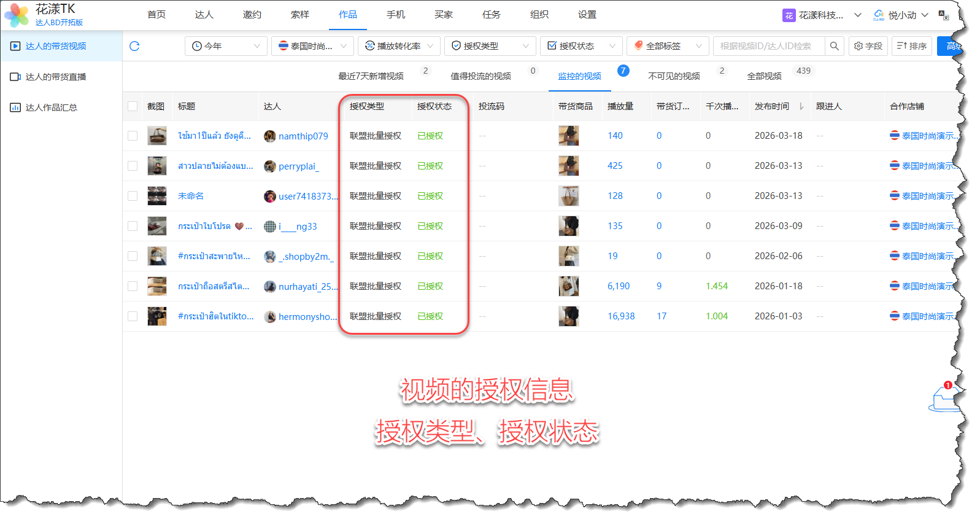This screenshot has width=980, height=522.
Task: Expand the 全部标签 tag dropdown
Action: (668, 46)
